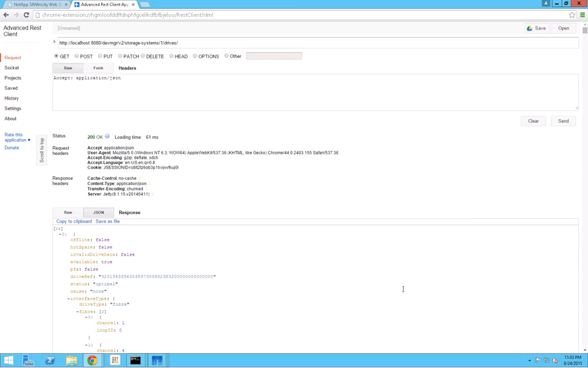Click the Copy to clipboard link

[x=74, y=221]
